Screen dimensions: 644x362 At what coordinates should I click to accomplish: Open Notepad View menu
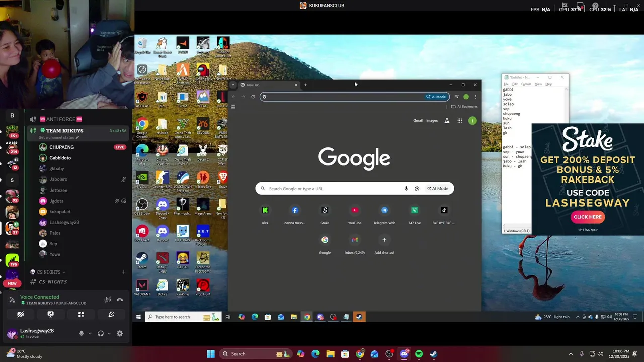pyautogui.click(x=538, y=84)
